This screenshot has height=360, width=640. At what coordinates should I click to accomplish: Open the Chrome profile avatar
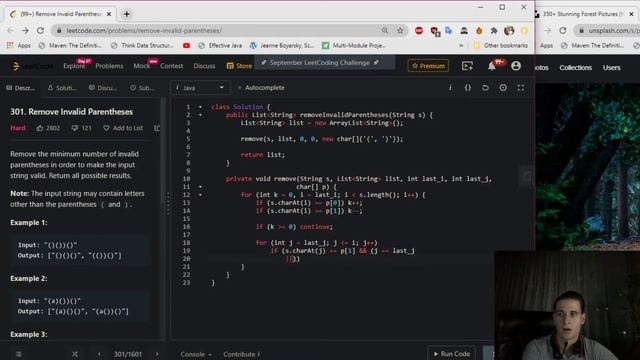[509, 31]
